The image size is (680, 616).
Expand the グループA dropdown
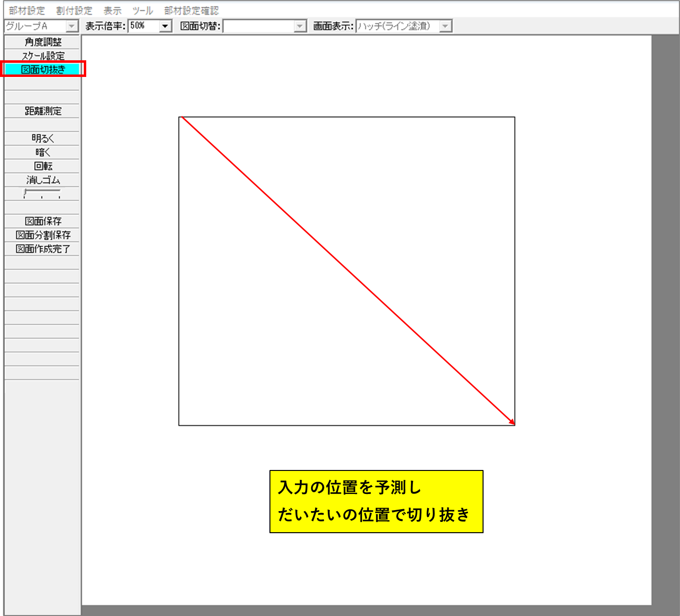(72, 26)
